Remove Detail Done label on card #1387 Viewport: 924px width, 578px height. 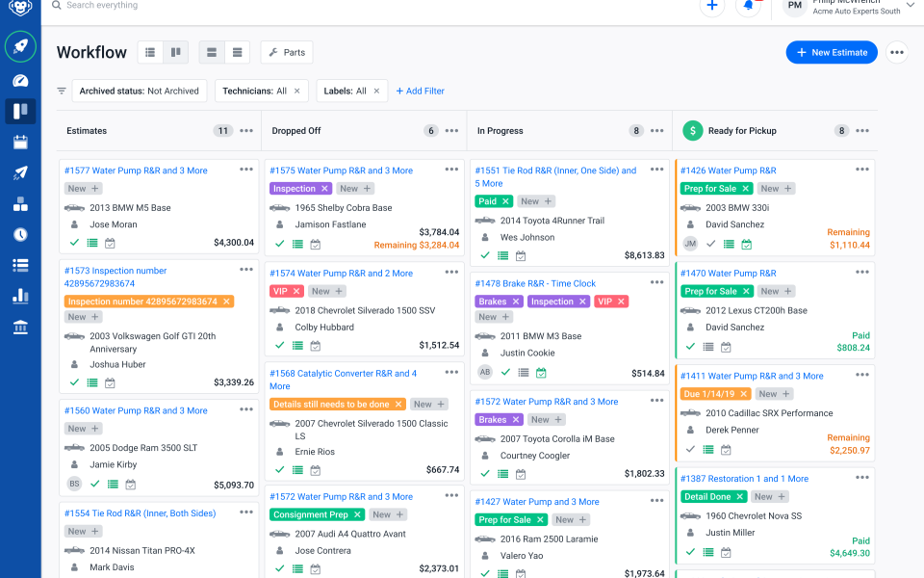[739, 497]
